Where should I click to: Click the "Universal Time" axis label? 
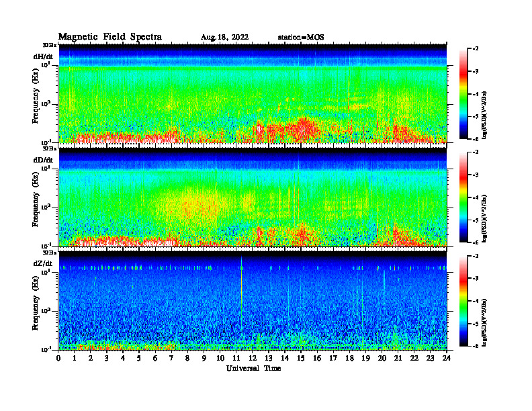click(253, 368)
